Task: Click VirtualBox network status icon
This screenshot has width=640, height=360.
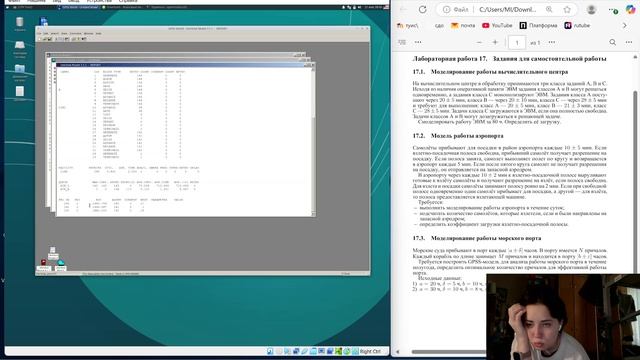Action: 296,351
